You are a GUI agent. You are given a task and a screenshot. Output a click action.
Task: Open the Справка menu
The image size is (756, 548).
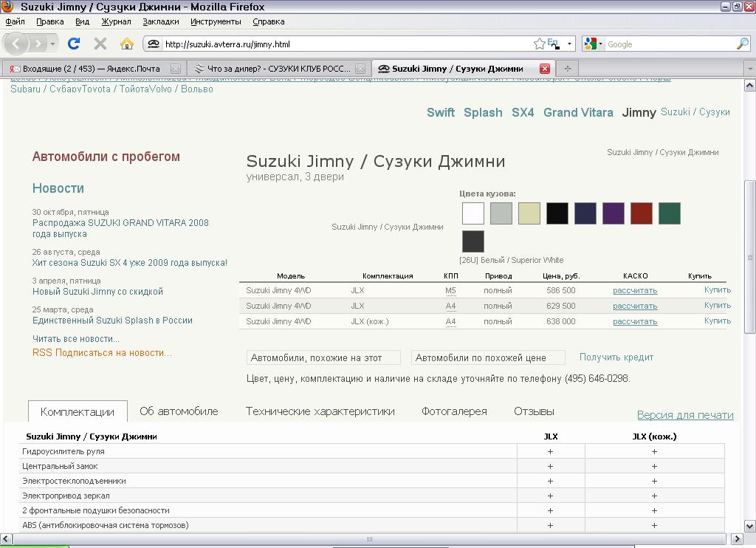[x=269, y=21]
